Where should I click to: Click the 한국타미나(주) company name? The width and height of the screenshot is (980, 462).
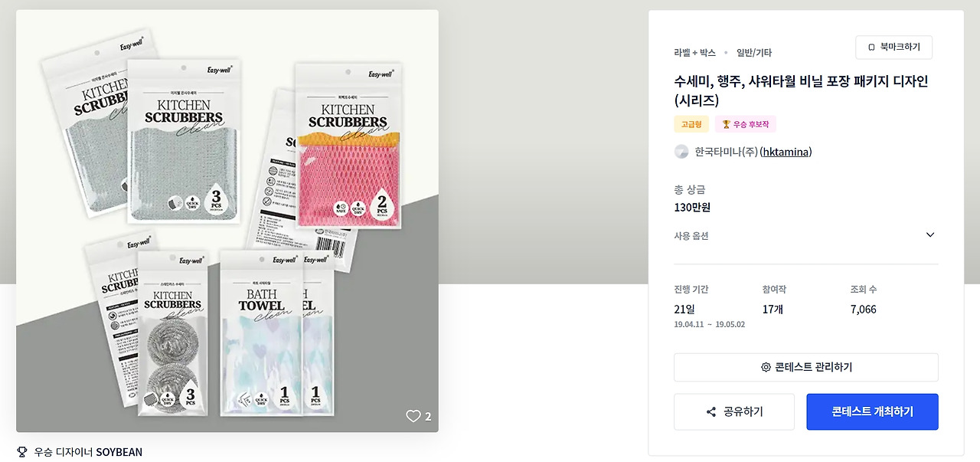coord(726,152)
